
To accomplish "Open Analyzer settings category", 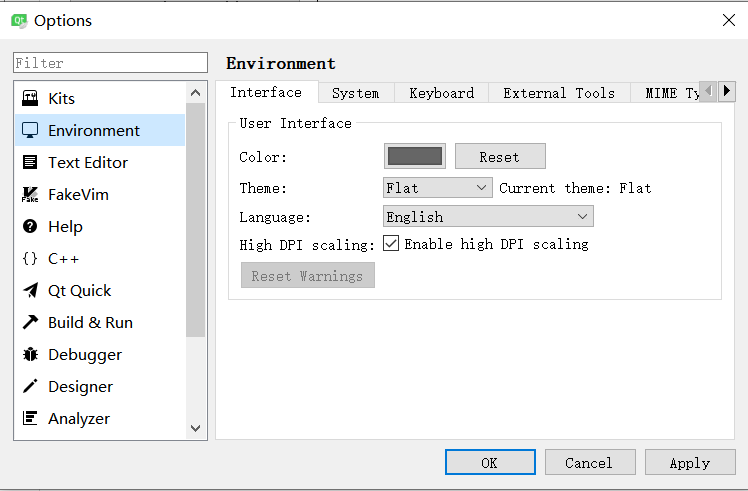I will pos(100,418).
